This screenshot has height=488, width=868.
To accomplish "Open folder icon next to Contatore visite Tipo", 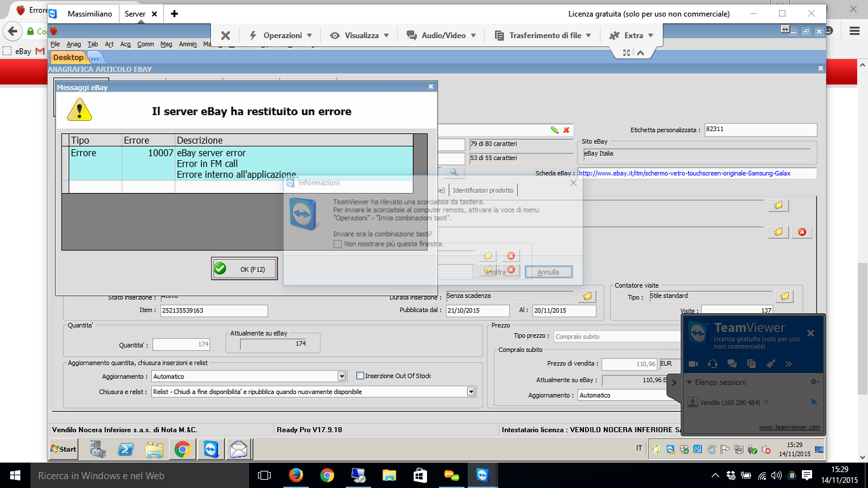I will point(785,296).
